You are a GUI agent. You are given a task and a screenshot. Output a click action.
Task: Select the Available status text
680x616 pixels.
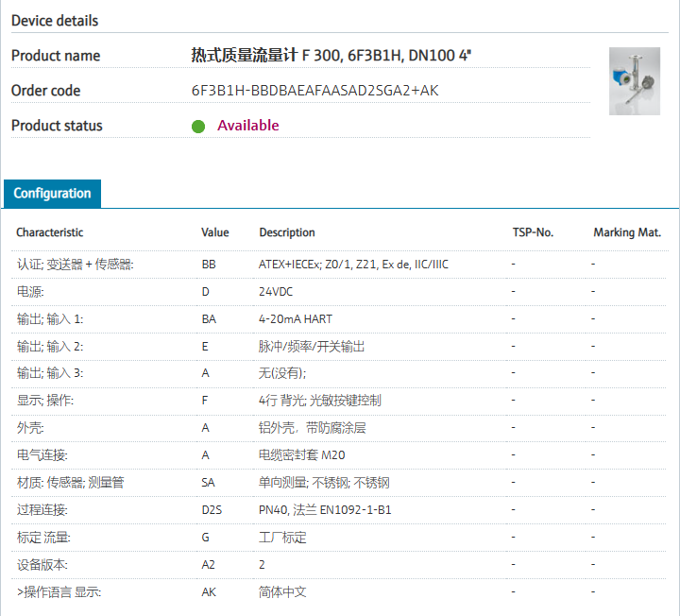248,126
